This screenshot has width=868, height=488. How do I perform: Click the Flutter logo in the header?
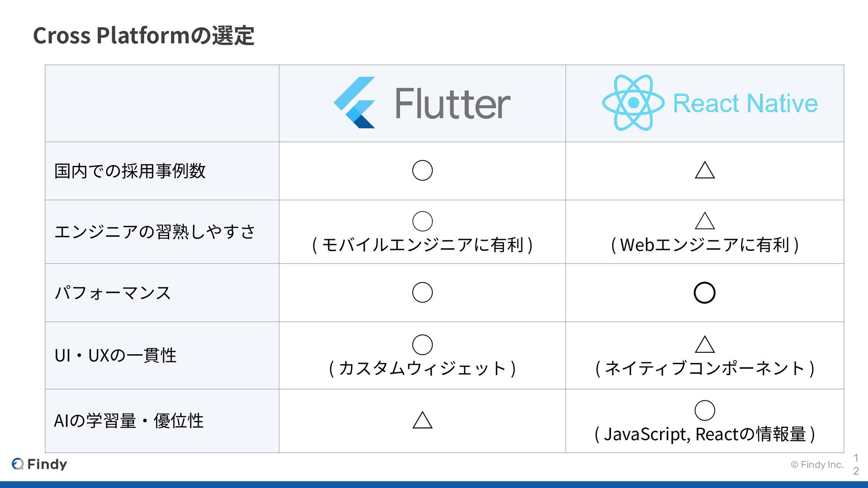click(x=355, y=103)
